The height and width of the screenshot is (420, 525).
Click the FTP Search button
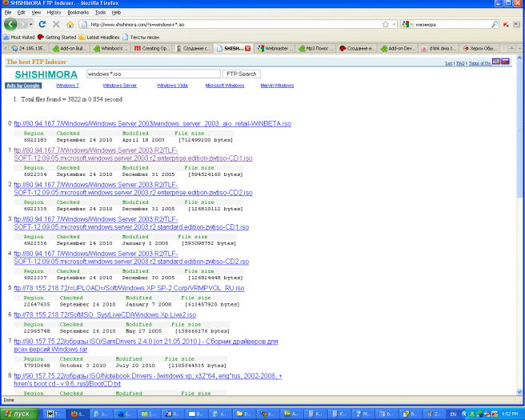242,74
